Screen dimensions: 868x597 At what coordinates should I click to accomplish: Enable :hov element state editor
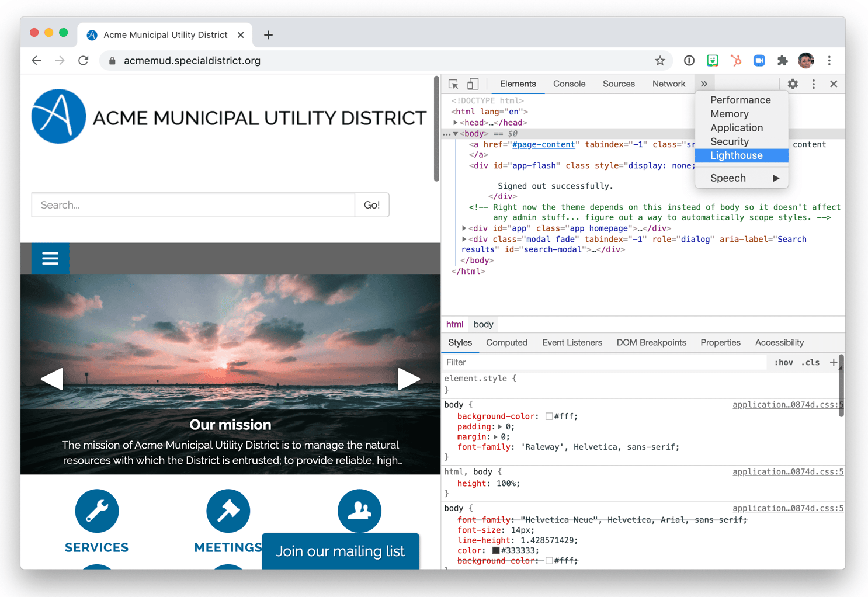click(783, 362)
